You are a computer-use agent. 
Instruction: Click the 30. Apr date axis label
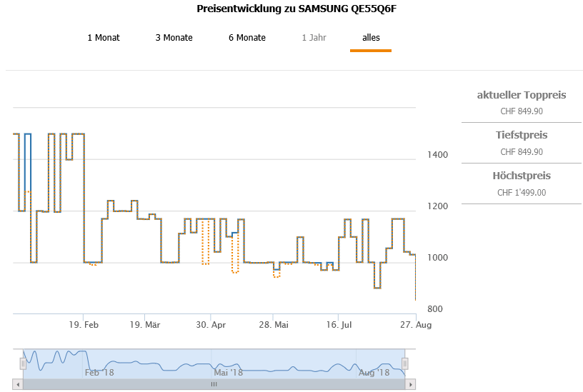211,324
